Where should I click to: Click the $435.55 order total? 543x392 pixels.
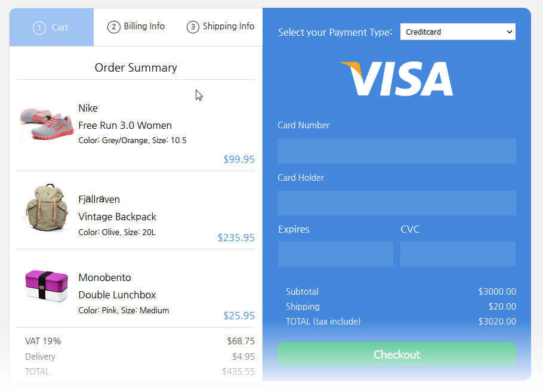[238, 372]
